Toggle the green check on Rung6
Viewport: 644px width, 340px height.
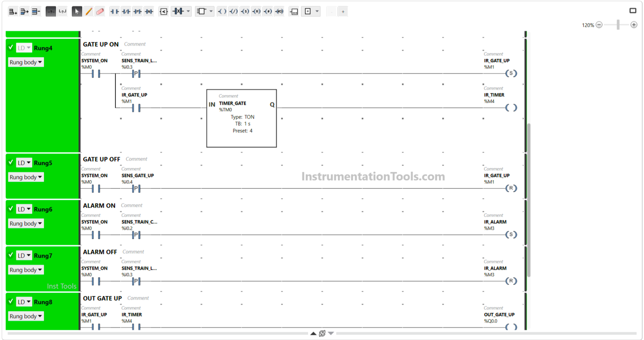pos(10,209)
